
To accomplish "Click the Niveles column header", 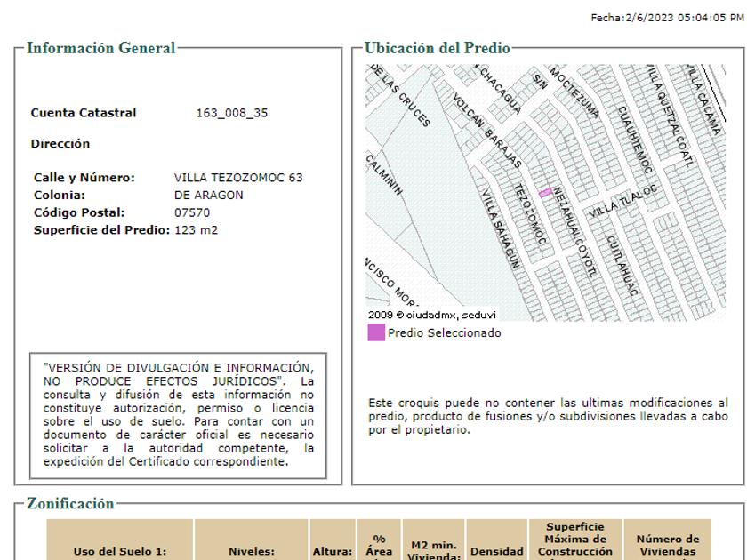I will [252, 550].
